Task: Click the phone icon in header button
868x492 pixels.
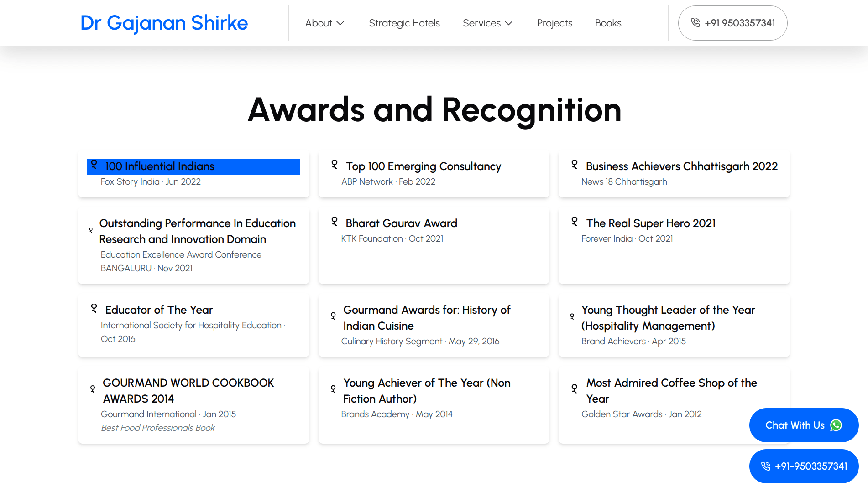Action: (x=695, y=23)
